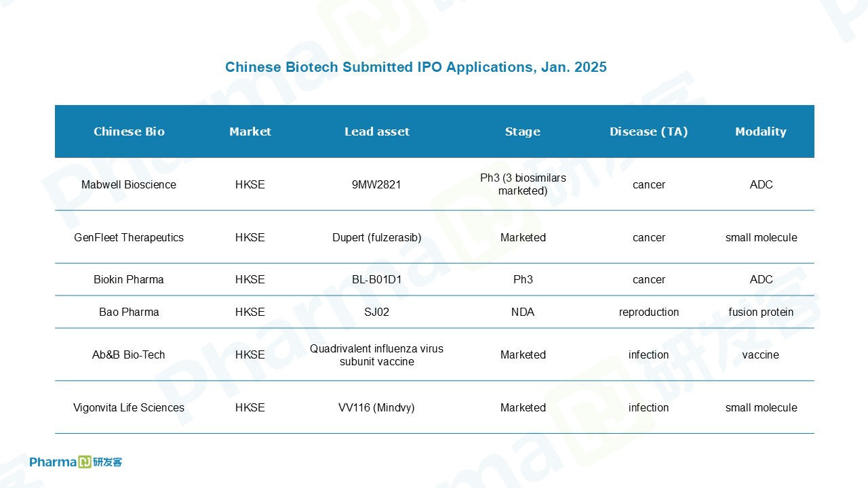Click 'HKSE' in the Vigonvita Life Sciences row
Viewport: 868px width, 488px height.
pyautogui.click(x=250, y=407)
